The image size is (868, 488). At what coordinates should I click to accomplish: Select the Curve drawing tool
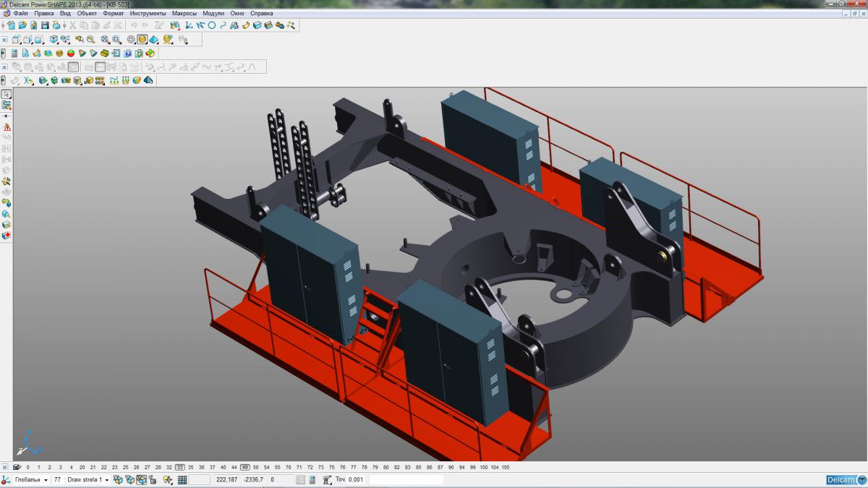(x=223, y=25)
